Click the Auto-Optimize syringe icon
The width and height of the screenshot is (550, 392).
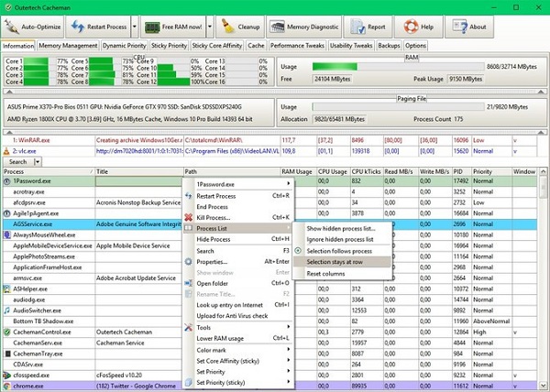[x=11, y=27]
